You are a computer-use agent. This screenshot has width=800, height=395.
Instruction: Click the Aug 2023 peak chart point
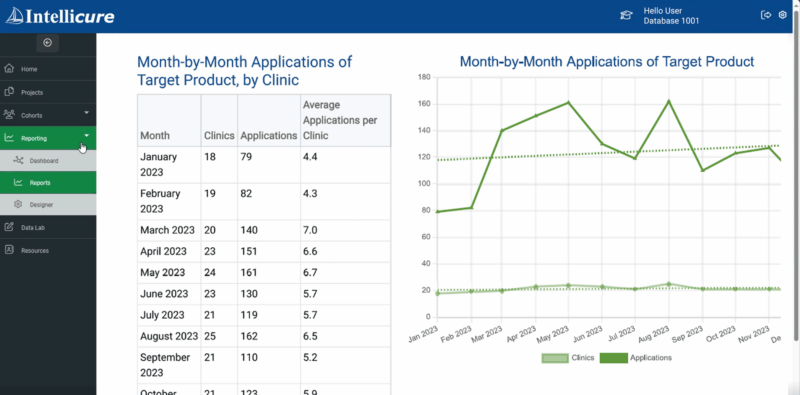click(669, 101)
